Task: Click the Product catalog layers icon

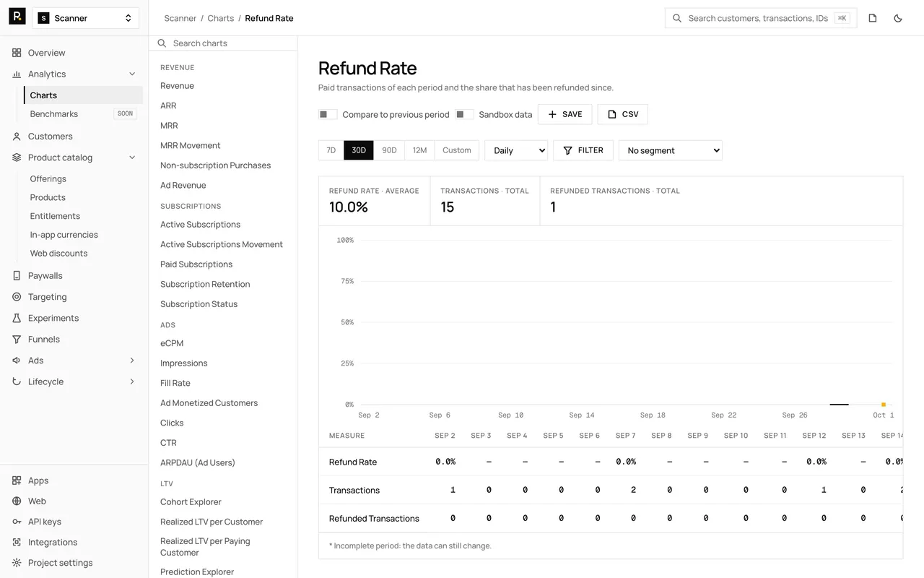Action: (17, 158)
